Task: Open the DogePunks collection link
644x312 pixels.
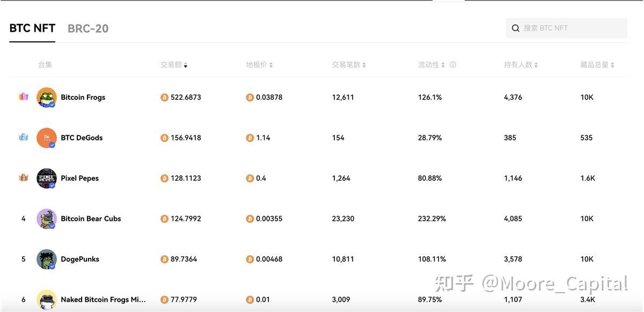Action: click(x=80, y=259)
